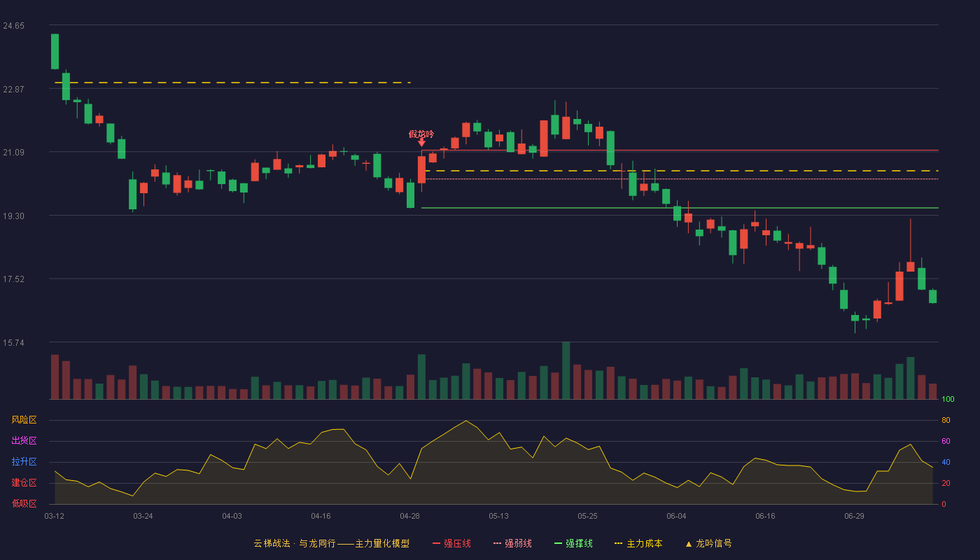Toggle the 强压线 legend item

(451, 543)
